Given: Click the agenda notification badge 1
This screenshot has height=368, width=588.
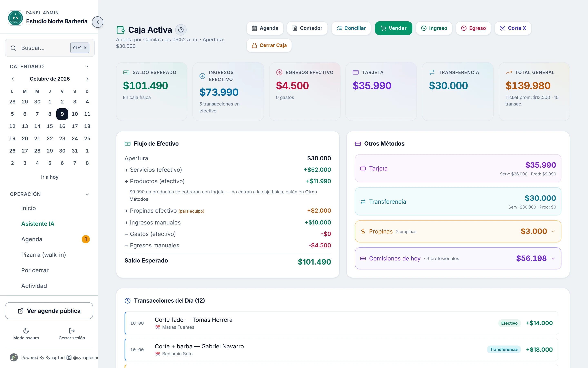Looking at the screenshot, I should pyautogui.click(x=86, y=239).
